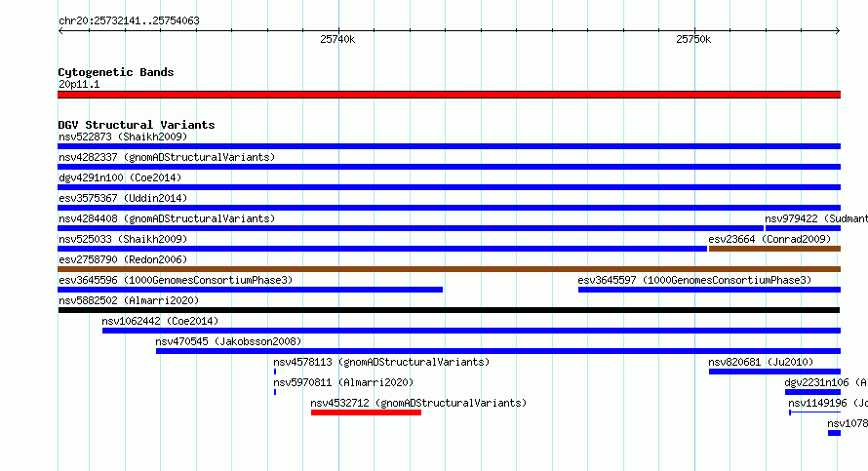Click the chr20:25732141..25754063 region label
Screen dimensions: 868x471
click(x=129, y=20)
